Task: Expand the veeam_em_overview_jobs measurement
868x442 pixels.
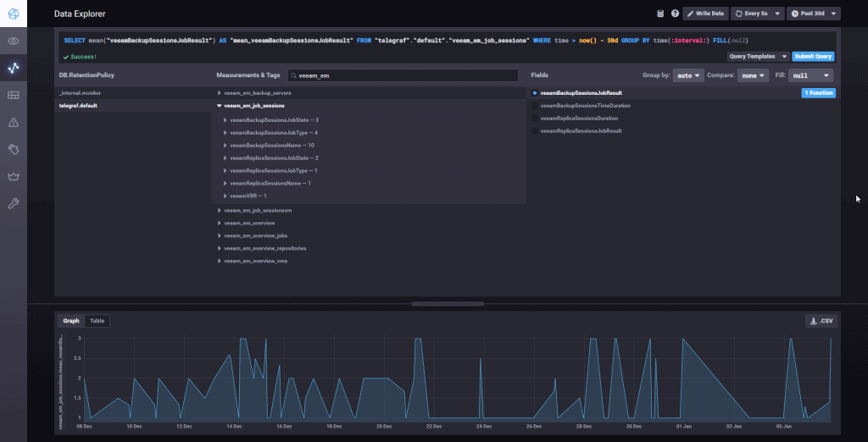Action: click(369, 235)
